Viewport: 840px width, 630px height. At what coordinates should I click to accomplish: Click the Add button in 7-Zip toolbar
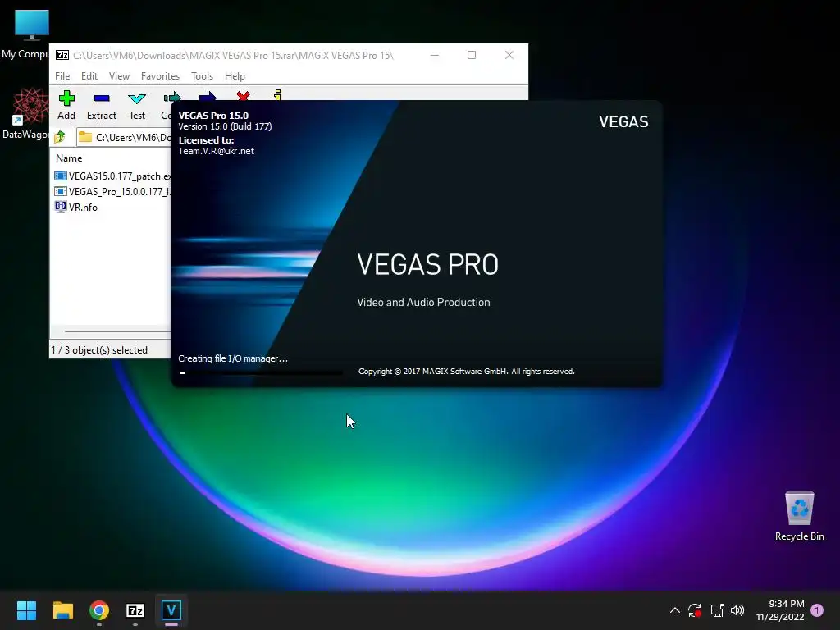point(66,106)
